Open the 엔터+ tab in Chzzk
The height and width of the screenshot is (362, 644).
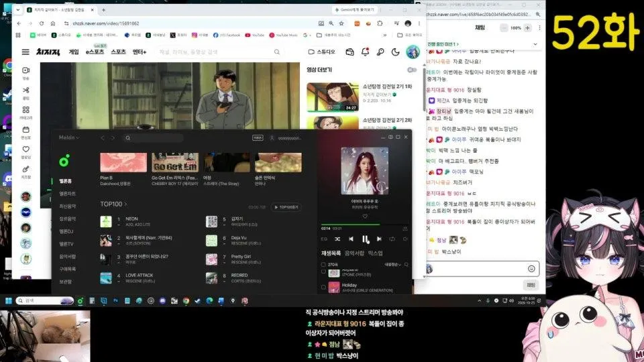click(x=140, y=52)
